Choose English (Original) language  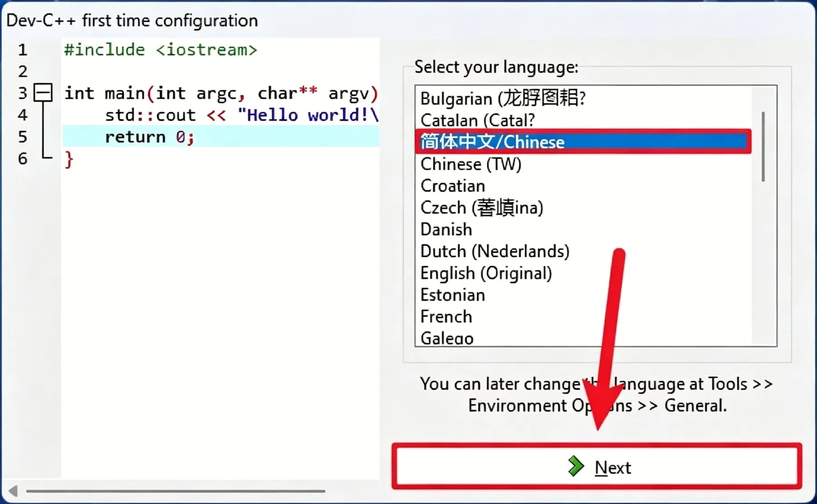point(583,273)
